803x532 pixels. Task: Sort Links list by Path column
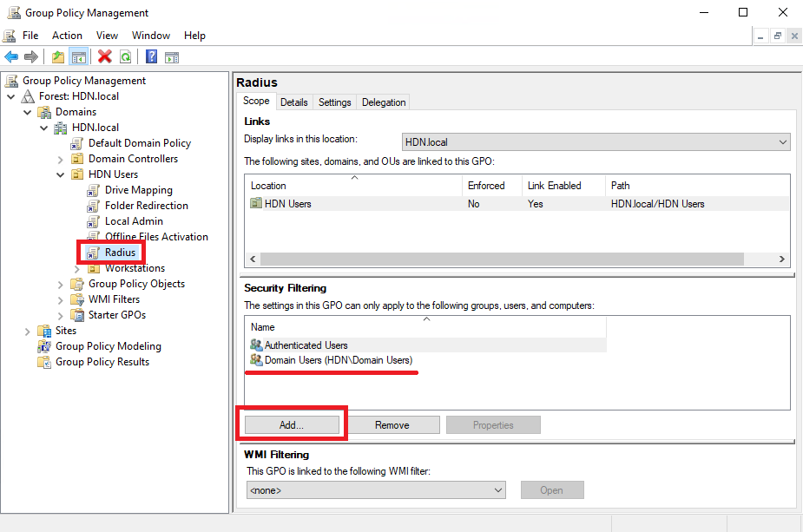(697, 186)
